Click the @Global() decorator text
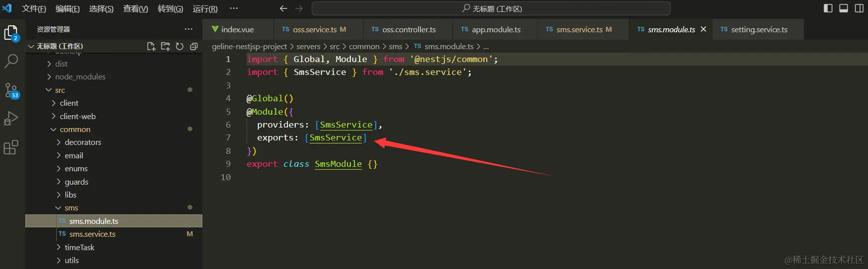868x269 pixels. (x=270, y=98)
